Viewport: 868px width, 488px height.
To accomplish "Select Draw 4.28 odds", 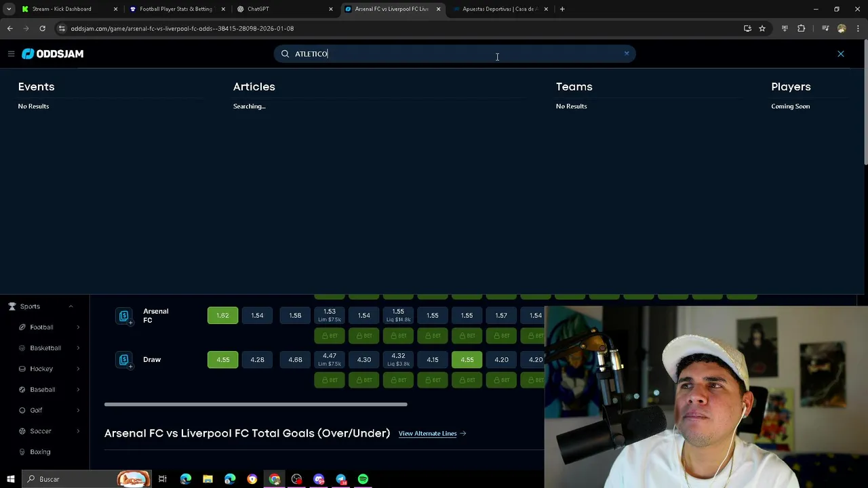I will pyautogui.click(x=257, y=360).
